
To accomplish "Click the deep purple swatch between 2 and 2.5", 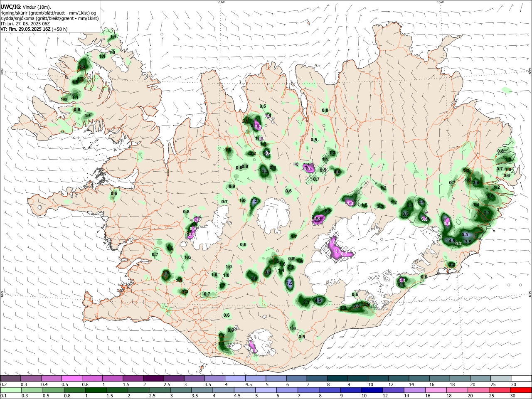I will tap(153, 378).
